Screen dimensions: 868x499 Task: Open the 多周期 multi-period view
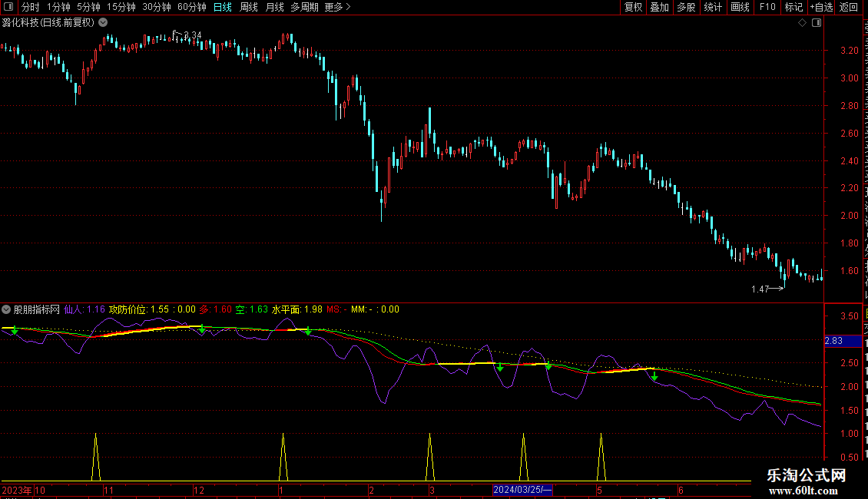coord(304,7)
